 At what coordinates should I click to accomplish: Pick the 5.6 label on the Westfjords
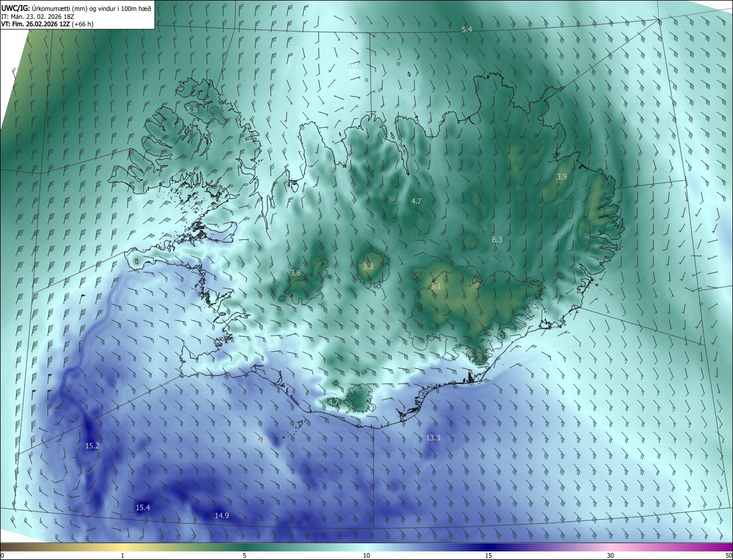pos(192,109)
